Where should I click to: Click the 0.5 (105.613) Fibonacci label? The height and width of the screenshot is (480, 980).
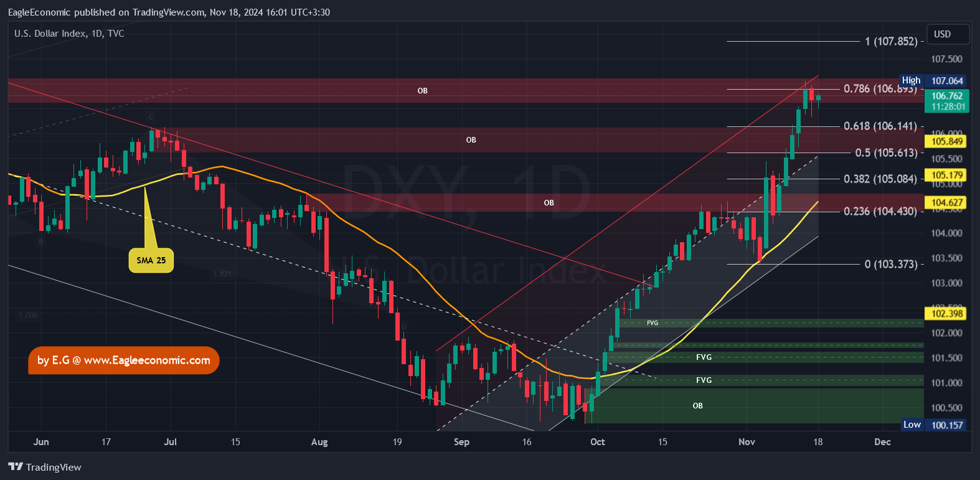tap(886, 153)
